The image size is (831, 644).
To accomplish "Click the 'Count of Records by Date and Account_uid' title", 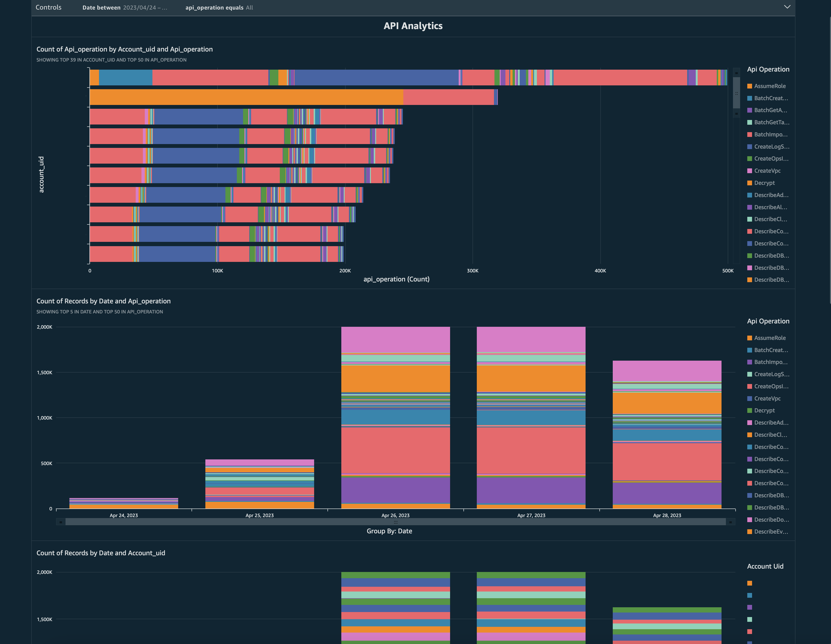I will coord(101,553).
